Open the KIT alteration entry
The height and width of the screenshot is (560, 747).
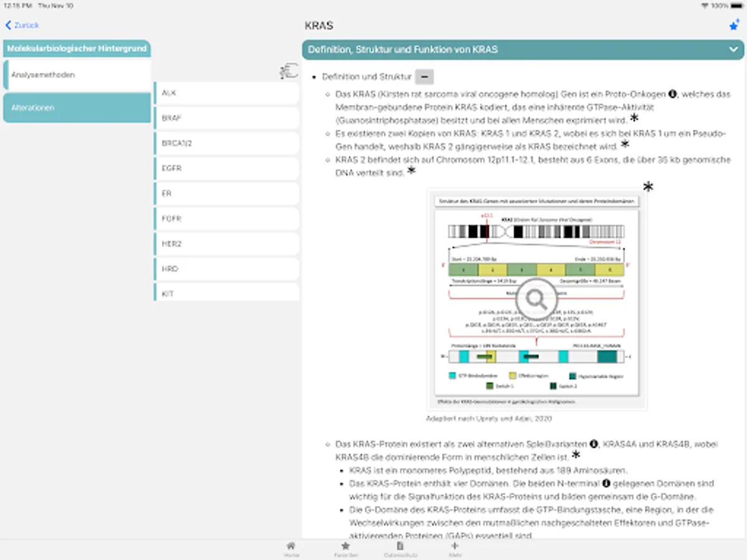point(227,292)
